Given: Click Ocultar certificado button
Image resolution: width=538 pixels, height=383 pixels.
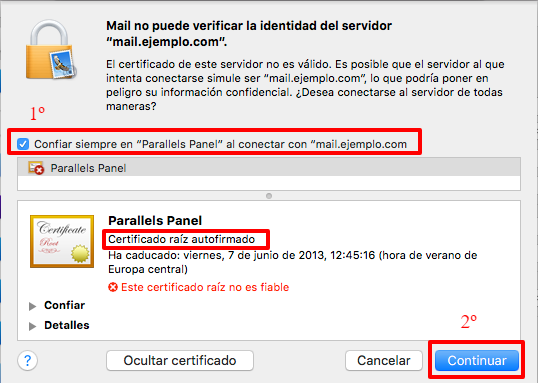Looking at the screenshot, I should 180,360.
